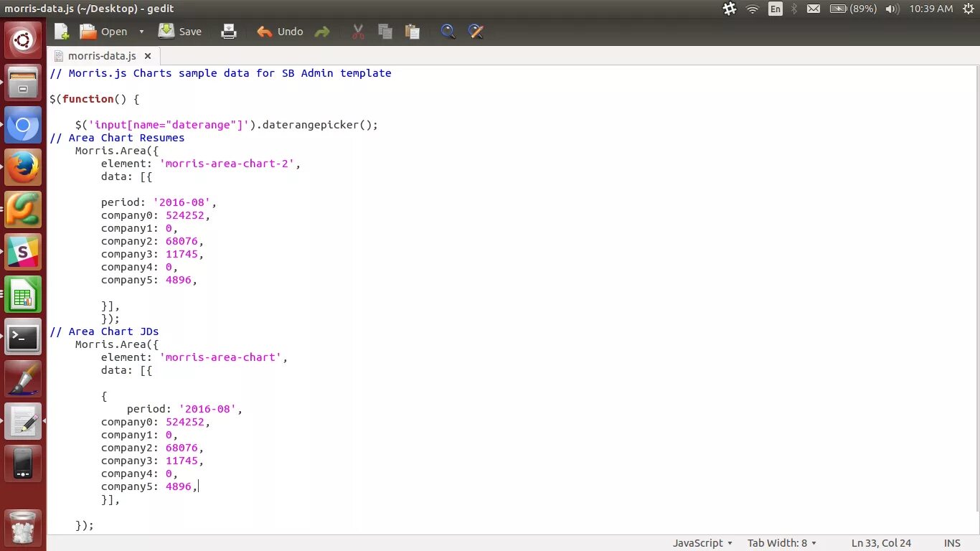This screenshot has width=980, height=551.
Task: Launch Firefox from launcher
Action: (23, 168)
